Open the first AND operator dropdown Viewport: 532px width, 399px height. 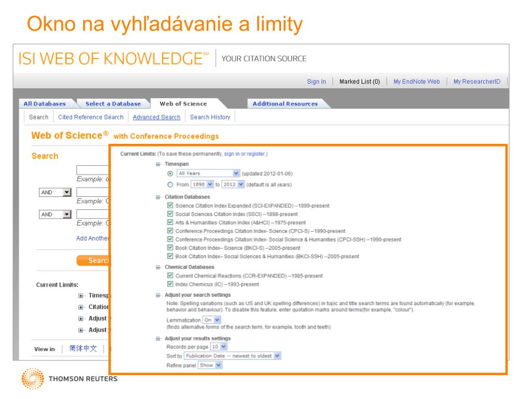(55, 192)
